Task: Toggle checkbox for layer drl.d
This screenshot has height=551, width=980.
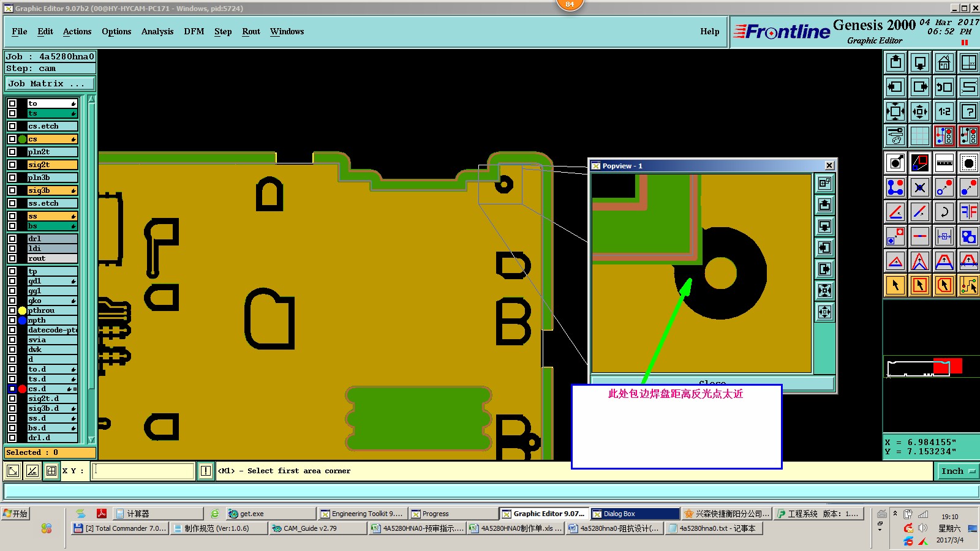Action: [x=12, y=438]
